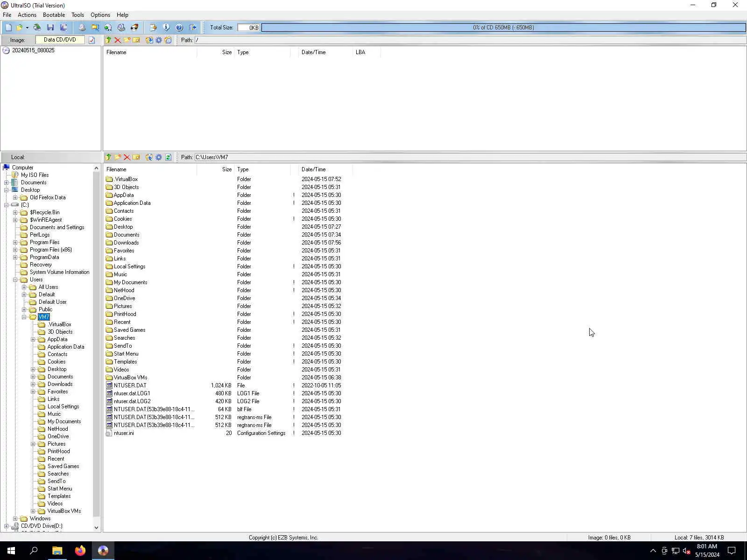Open the Actions menu

[x=27, y=15]
